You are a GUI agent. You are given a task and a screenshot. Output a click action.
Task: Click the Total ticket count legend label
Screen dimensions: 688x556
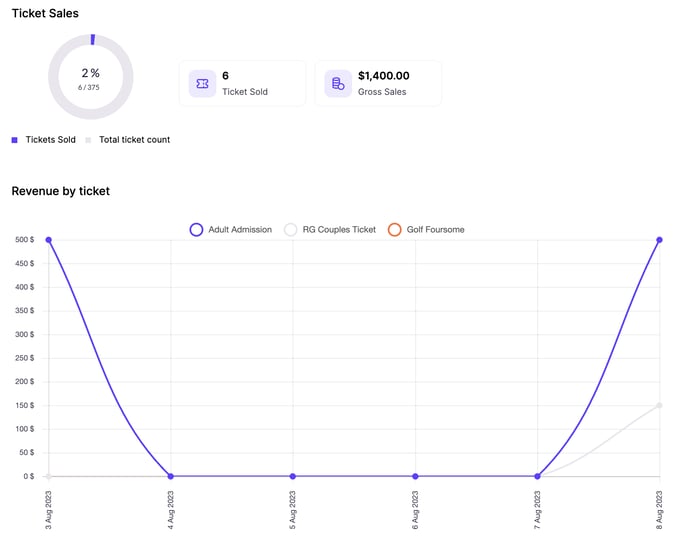[134, 140]
